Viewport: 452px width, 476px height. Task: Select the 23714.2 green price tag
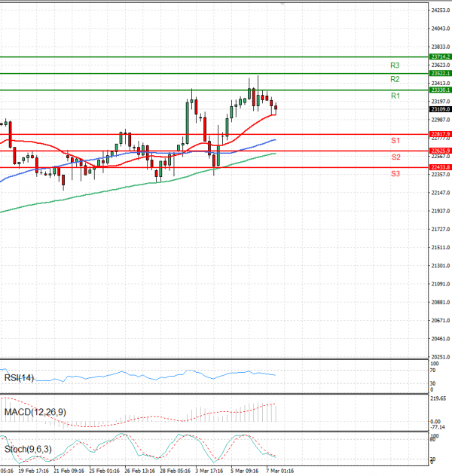pos(441,56)
